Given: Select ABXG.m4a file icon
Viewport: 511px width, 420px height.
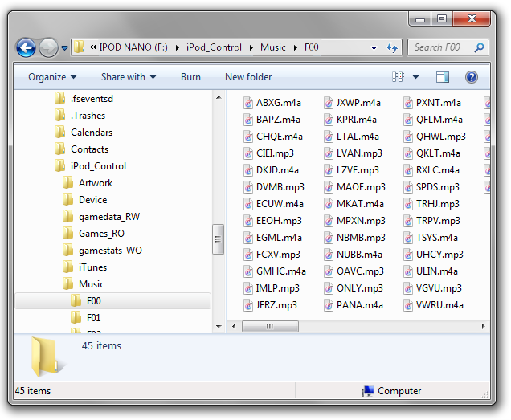Looking at the screenshot, I should 248,103.
